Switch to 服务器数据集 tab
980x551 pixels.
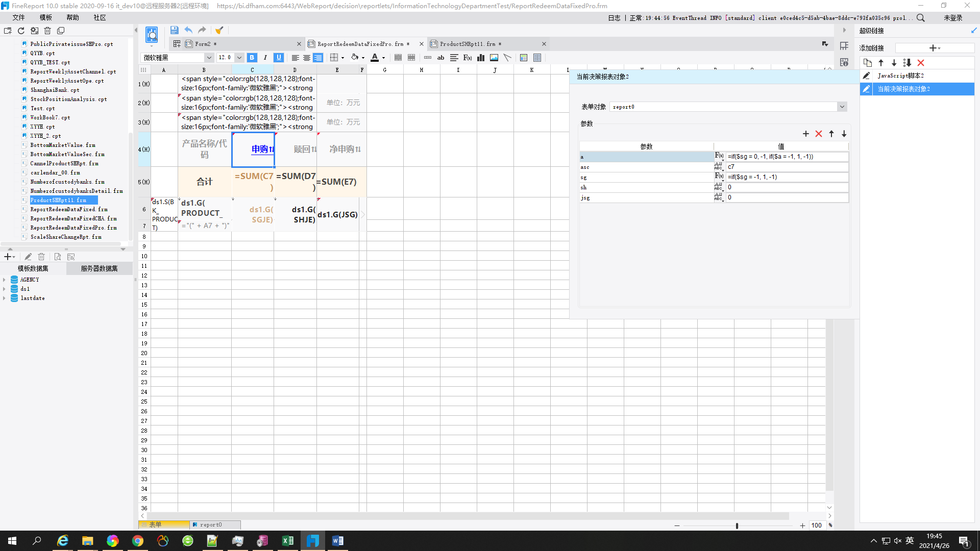click(100, 268)
